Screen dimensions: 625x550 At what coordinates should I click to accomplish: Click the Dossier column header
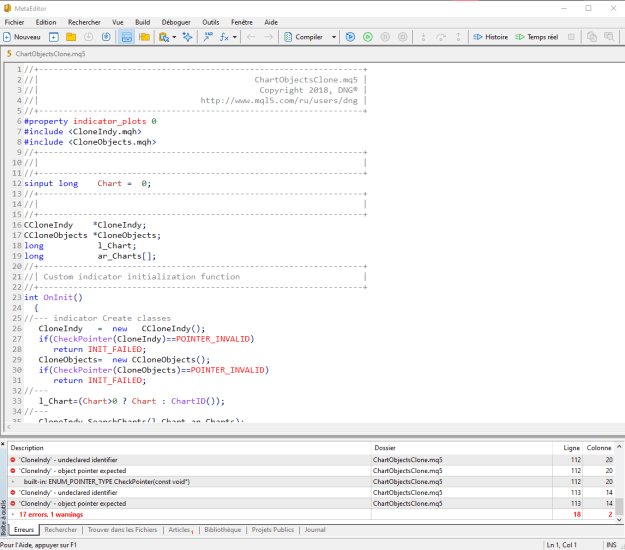click(x=462, y=448)
